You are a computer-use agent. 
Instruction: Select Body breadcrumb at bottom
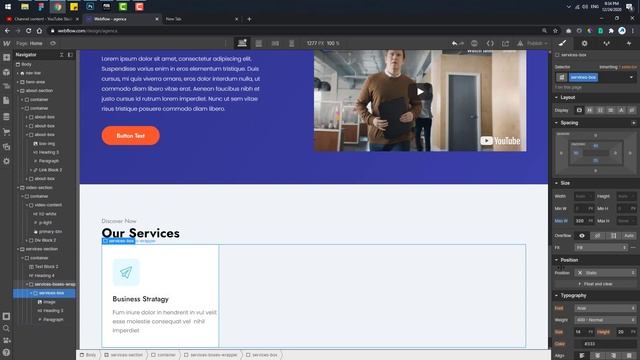tap(88, 355)
